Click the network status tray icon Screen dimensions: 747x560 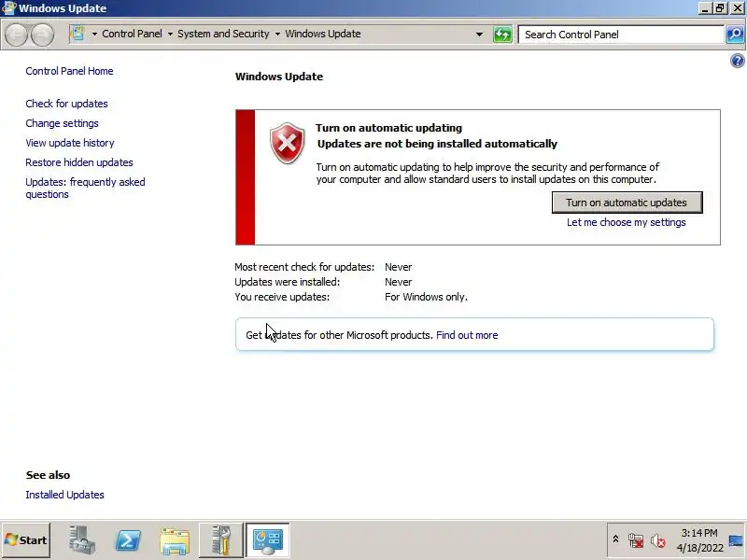636,540
